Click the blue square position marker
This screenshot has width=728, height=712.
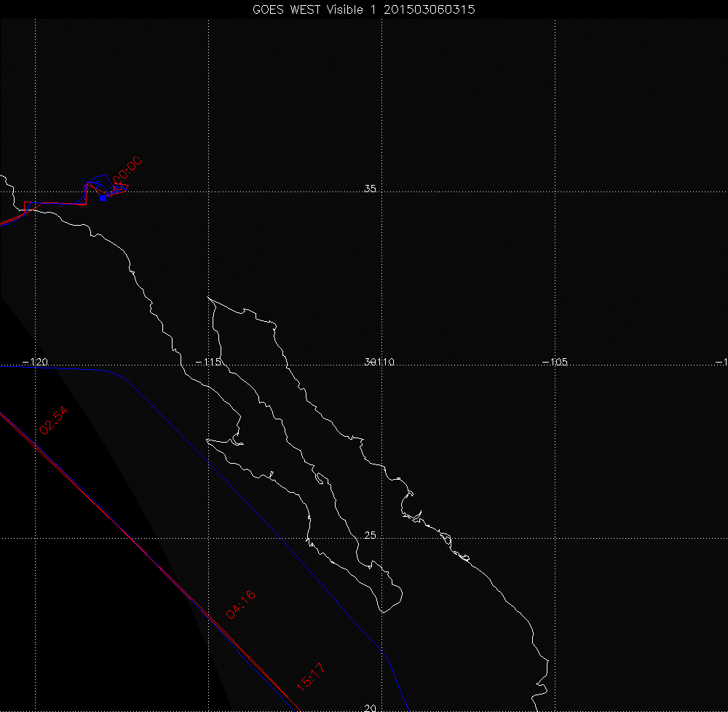pos(103,197)
